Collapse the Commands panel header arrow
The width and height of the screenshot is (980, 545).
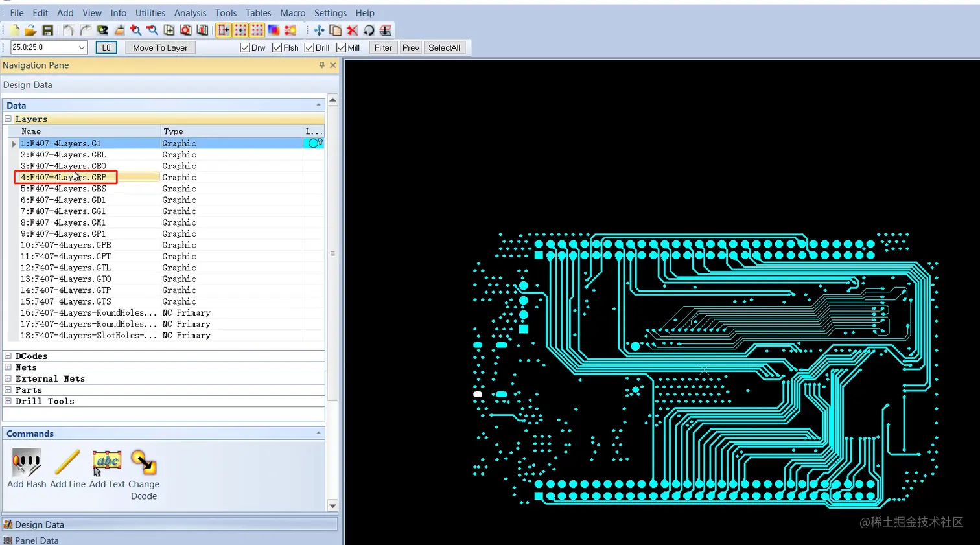(318, 433)
